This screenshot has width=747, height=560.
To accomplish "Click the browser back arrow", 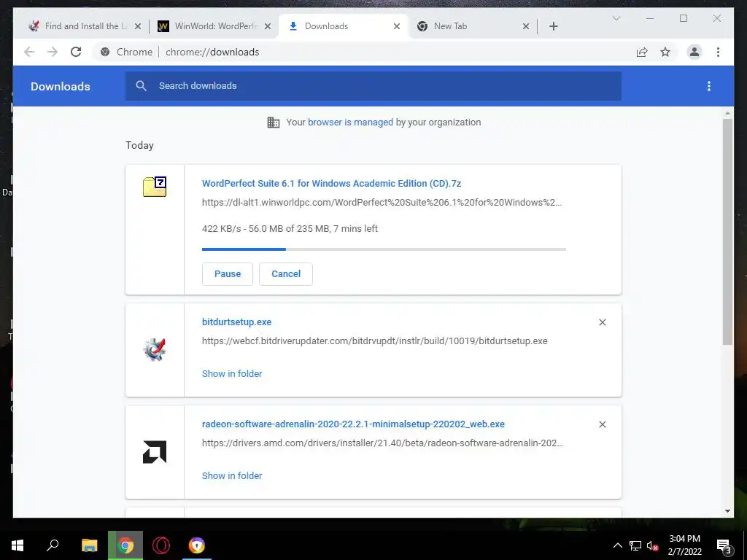I will click(x=29, y=52).
